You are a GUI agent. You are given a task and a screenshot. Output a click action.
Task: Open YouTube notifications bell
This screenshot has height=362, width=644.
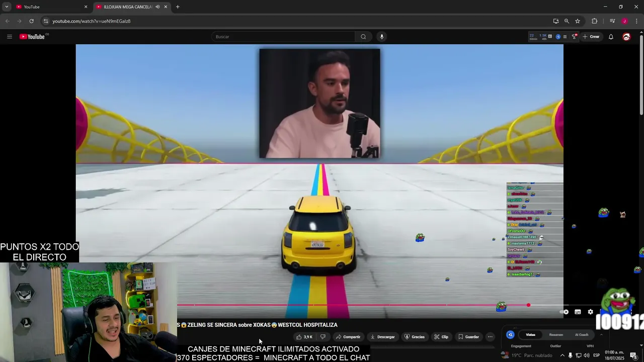click(x=611, y=37)
